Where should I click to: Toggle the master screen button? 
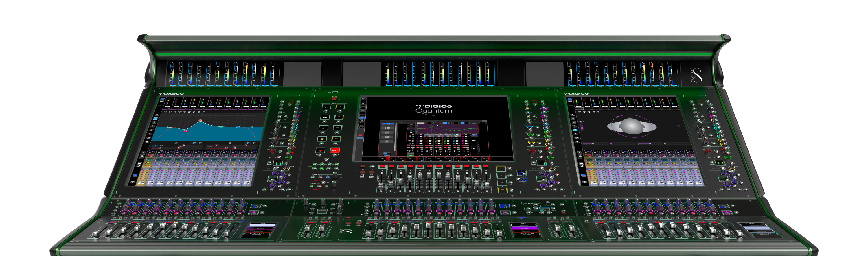pos(363,172)
